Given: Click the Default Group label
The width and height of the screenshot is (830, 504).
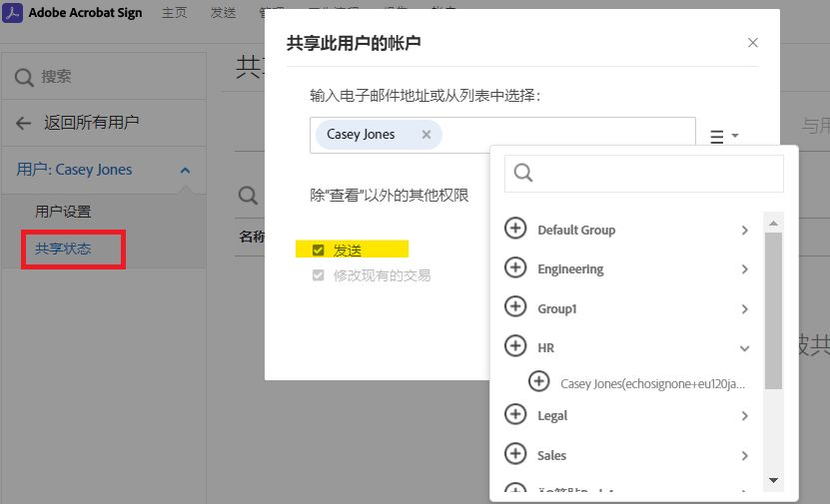Looking at the screenshot, I should (x=576, y=231).
